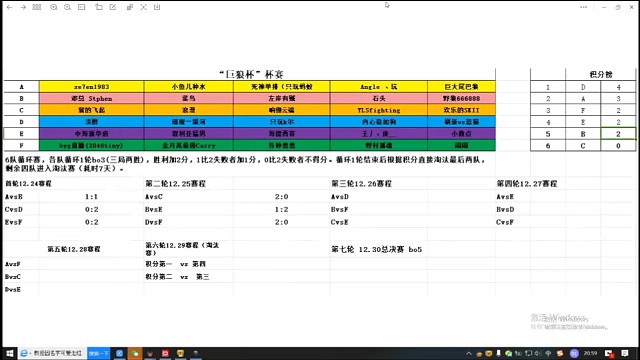Screen dimensions: 640x360
Task: Click cell 'Angle 、玩' in row A
Action: click(379, 87)
